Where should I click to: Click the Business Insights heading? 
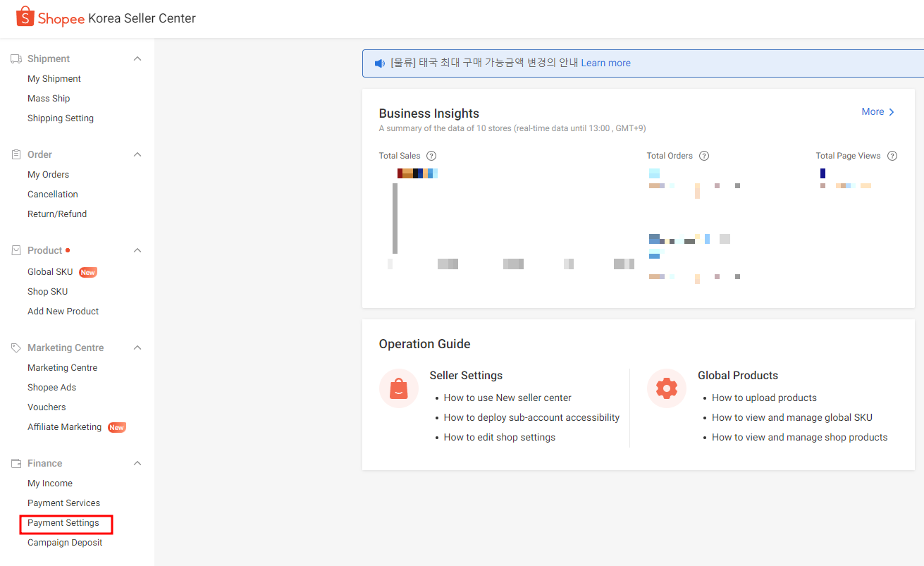click(429, 113)
